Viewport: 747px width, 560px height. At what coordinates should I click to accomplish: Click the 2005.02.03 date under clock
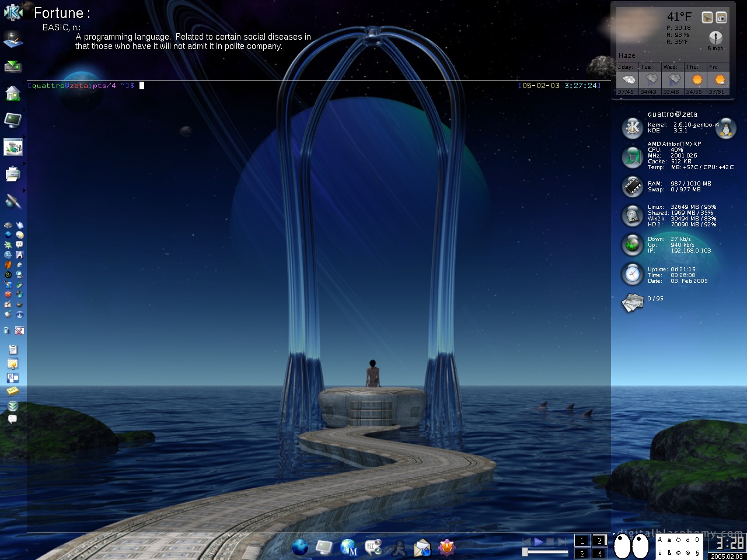727,556
